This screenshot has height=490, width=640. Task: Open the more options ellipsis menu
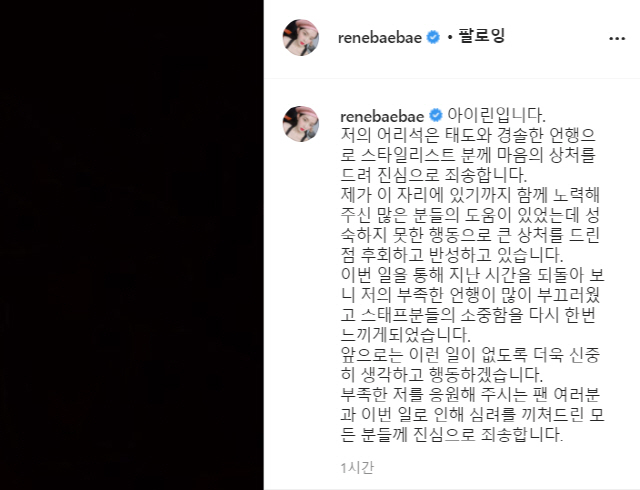click(x=617, y=39)
